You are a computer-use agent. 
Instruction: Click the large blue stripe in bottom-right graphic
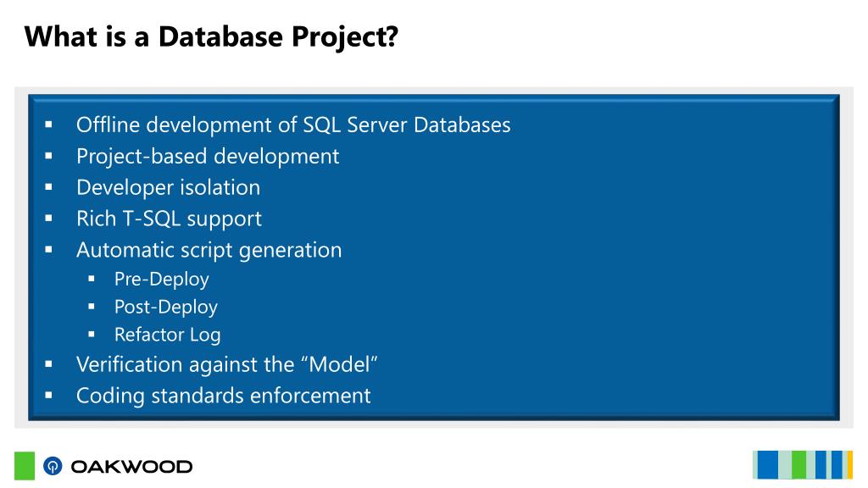[767, 465]
